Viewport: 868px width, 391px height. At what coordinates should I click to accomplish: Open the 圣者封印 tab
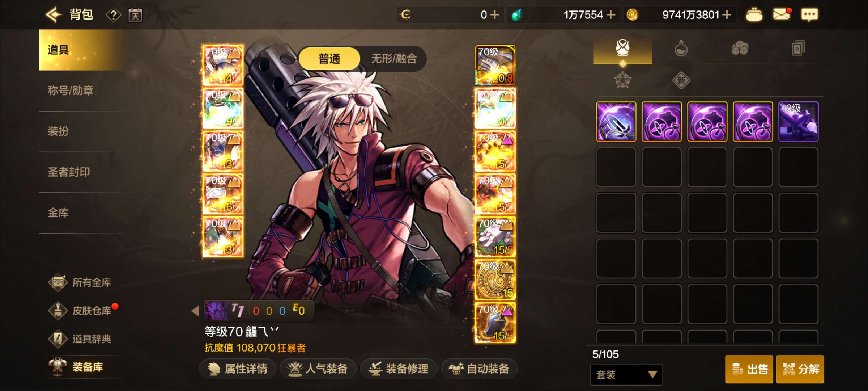tap(69, 172)
